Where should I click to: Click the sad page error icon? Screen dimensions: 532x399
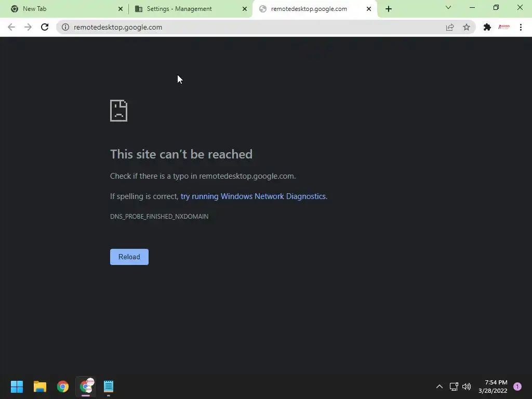click(119, 111)
